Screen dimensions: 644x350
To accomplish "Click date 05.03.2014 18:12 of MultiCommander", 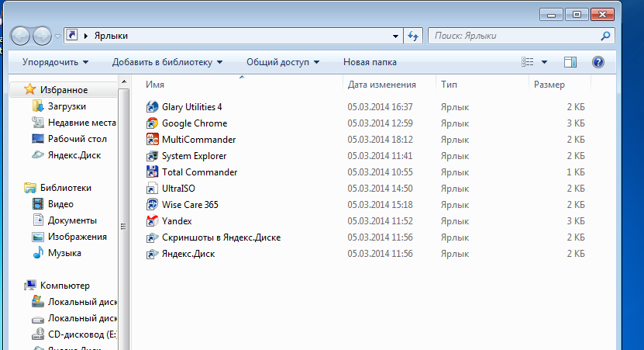I will [380, 140].
